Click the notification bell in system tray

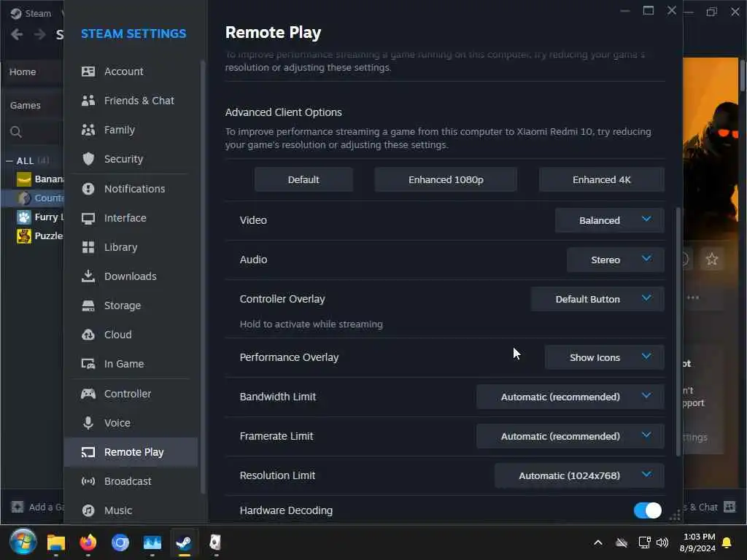[727, 542]
